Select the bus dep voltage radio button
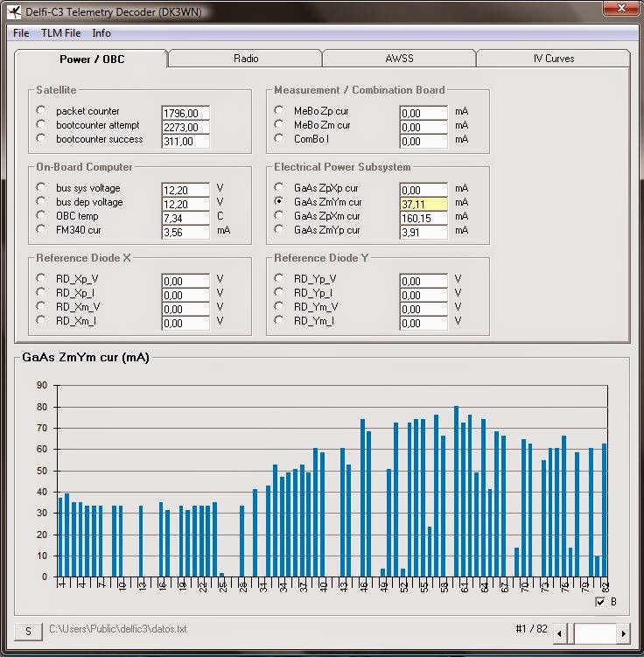This screenshot has width=644, height=657. 41,201
